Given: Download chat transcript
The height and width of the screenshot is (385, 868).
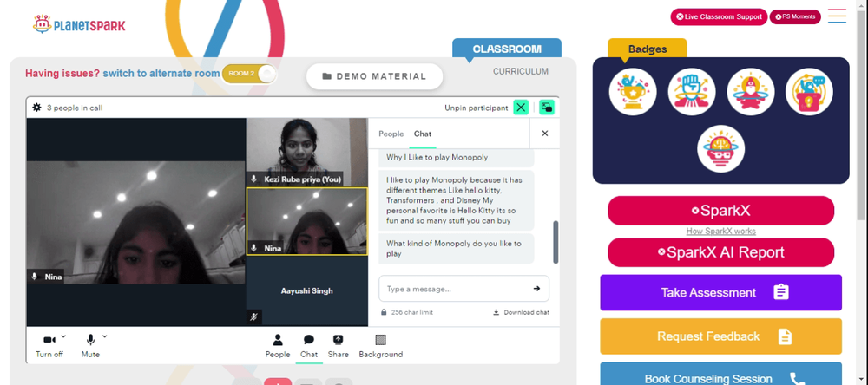Looking at the screenshot, I should [x=521, y=312].
